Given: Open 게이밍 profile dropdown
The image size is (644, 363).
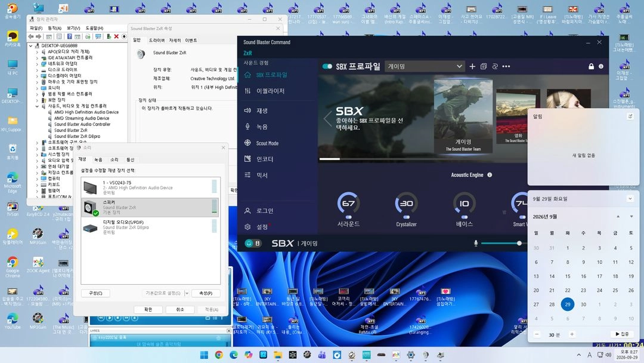Looking at the screenshot, I should point(425,66).
